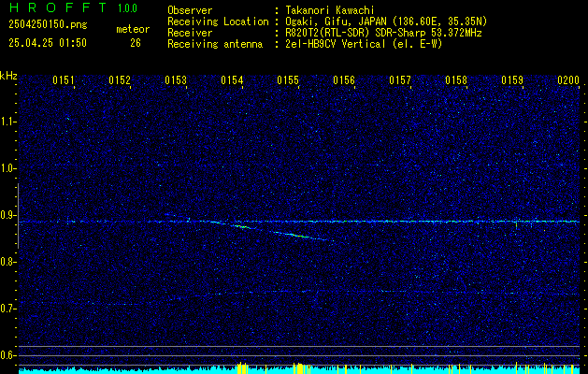588x374 pixels.
Task: Click the meteor count 26
Action: (x=136, y=43)
